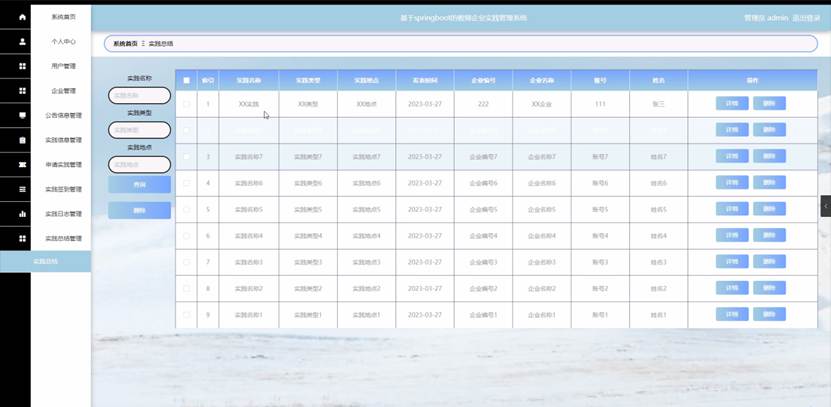Image resolution: width=831 pixels, height=407 pixels.
Task: Open 详情 for row 实践名称2
Action: point(732,288)
